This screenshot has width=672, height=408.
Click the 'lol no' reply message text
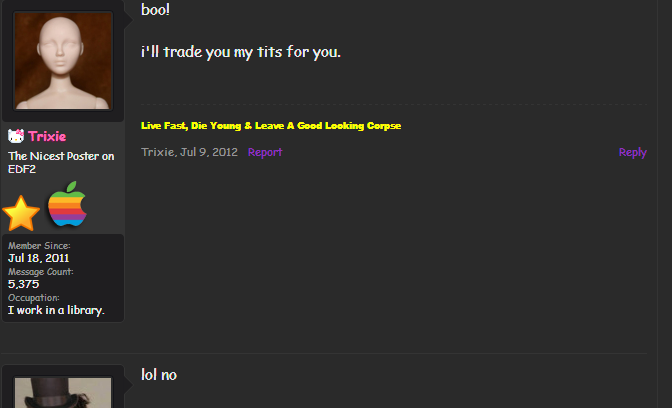[x=159, y=375]
